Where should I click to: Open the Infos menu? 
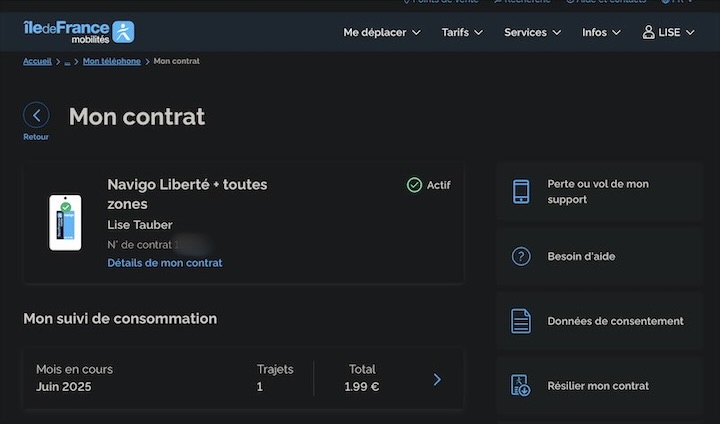601,32
